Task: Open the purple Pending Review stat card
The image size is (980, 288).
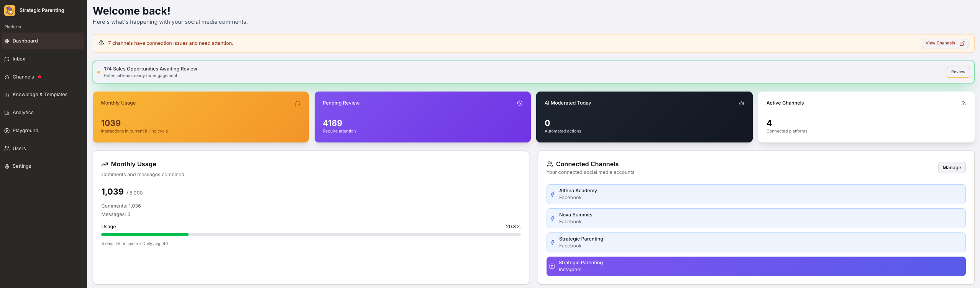Action: pyautogui.click(x=422, y=117)
